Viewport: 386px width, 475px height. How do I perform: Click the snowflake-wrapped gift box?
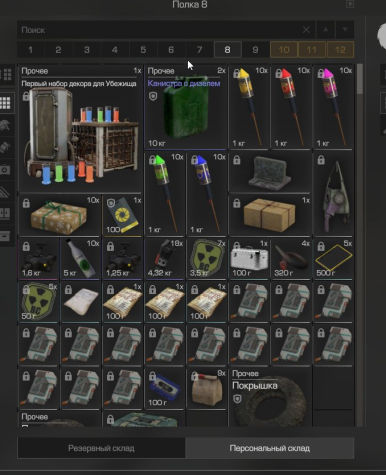(x=60, y=215)
